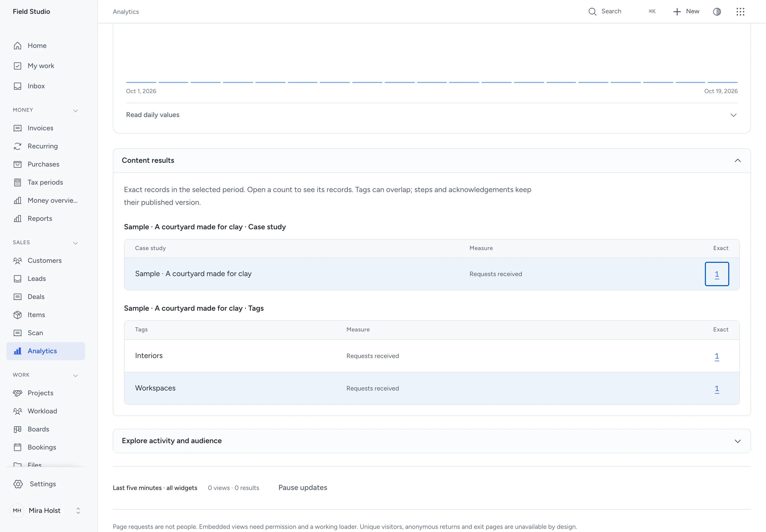Open the Home sidebar icon
Screen dimensions: 766x532
[x=18, y=46]
